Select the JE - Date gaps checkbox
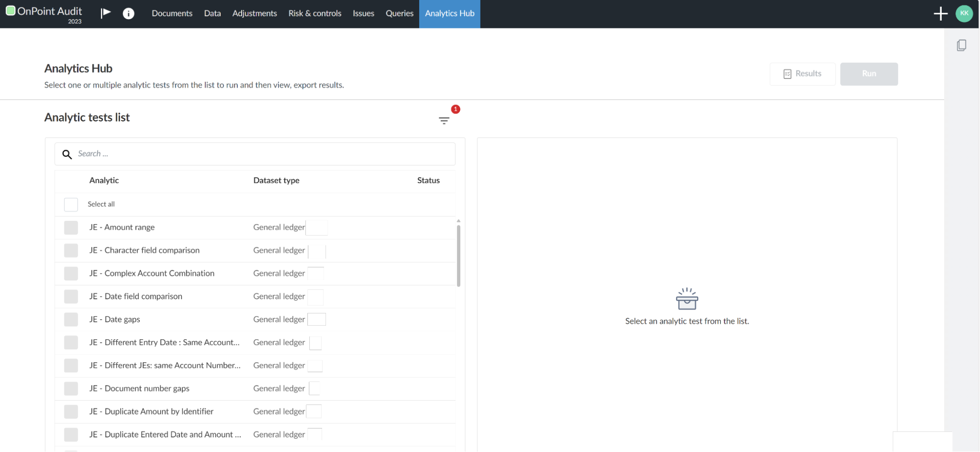 tap(71, 320)
